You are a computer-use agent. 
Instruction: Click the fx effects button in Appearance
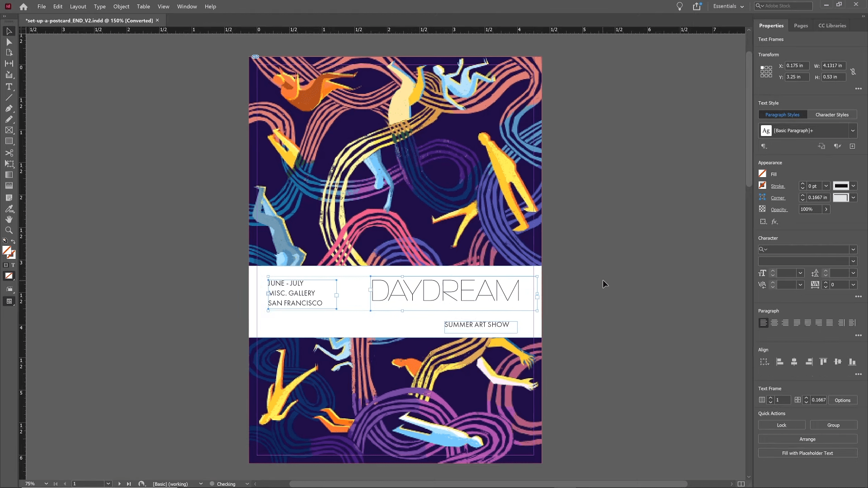click(x=775, y=221)
